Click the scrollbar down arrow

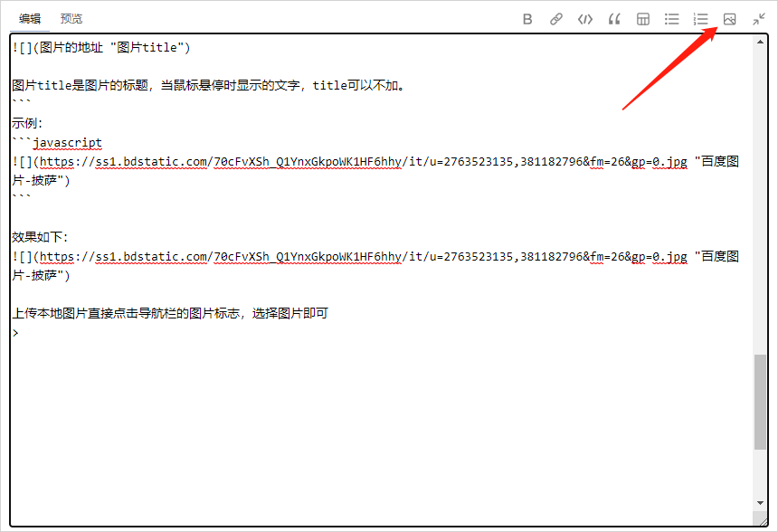click(x=760, y=503)
